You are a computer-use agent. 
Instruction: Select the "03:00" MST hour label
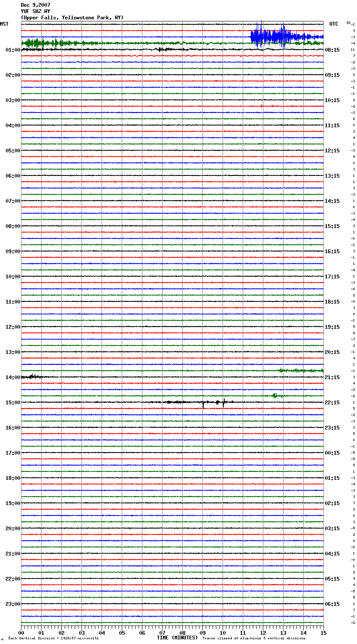pyautogui.click(x=13, y=100)
